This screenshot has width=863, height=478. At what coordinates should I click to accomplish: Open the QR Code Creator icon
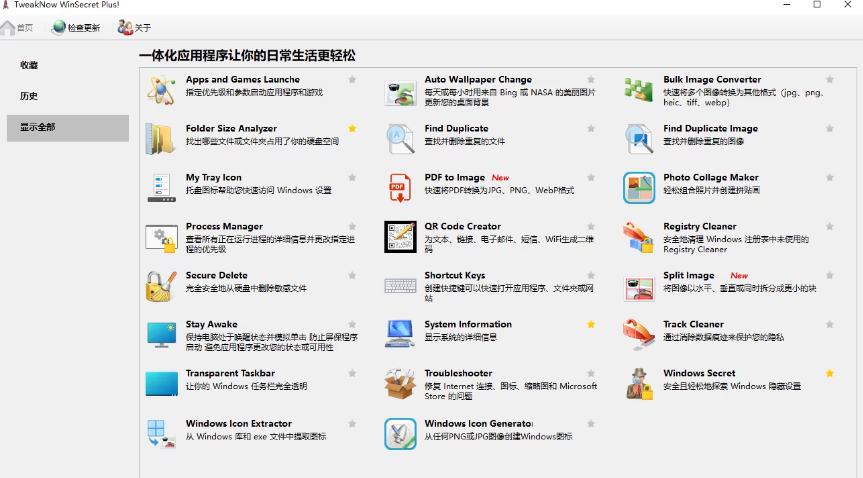400,237
